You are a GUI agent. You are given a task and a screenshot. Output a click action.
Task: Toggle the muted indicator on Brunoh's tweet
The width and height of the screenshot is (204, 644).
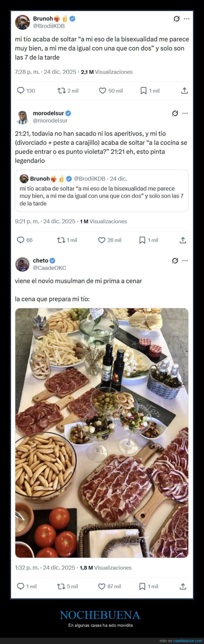click(175, 19)
